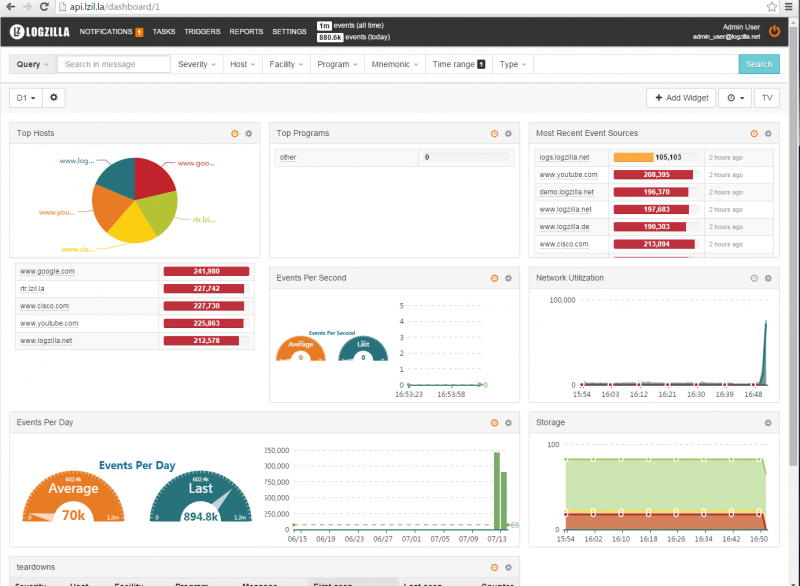Open Most Recent Event Sources settings gear
800x586 pixels.
pos(768,134)
